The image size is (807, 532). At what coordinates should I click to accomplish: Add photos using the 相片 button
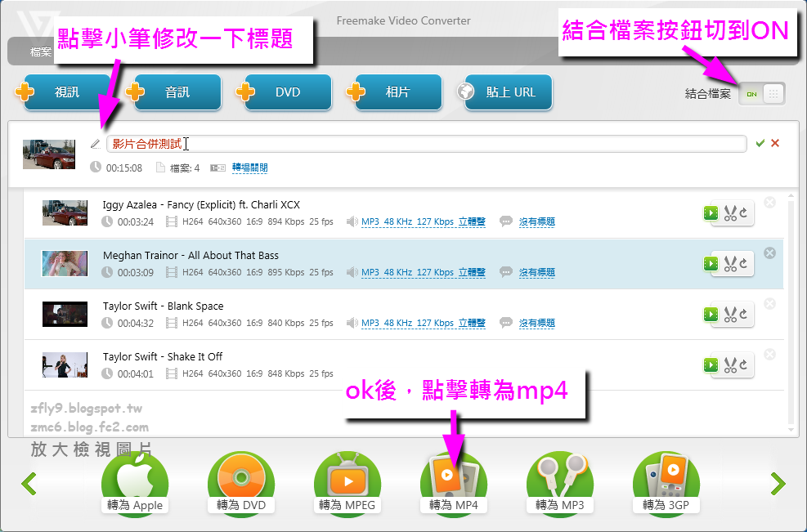click(398, 92)
